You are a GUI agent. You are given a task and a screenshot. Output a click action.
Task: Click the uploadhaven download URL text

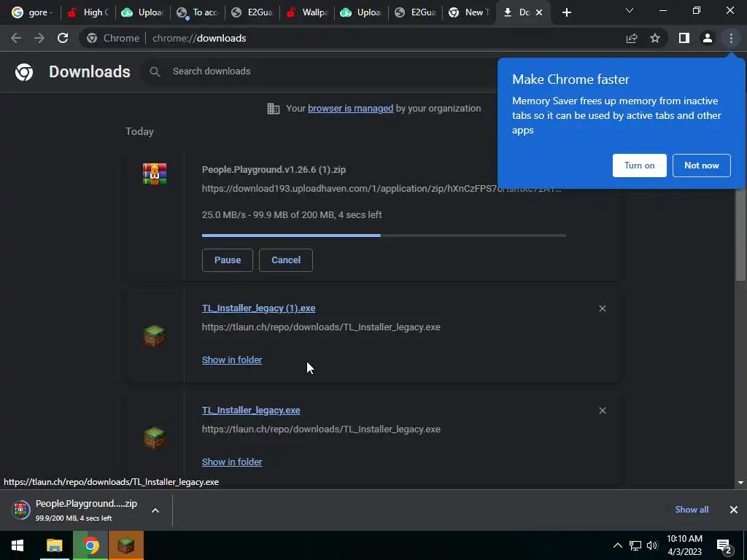[382, 189]
